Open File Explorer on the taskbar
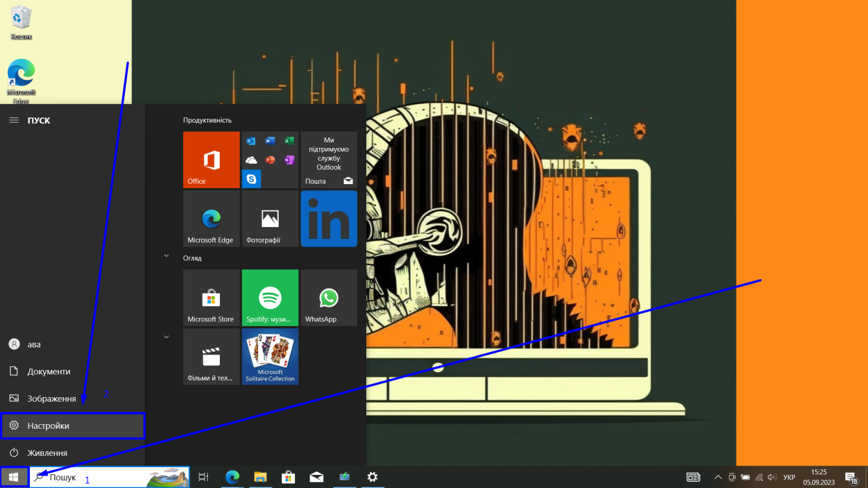868x488 pixels. [x=261, y=477]
